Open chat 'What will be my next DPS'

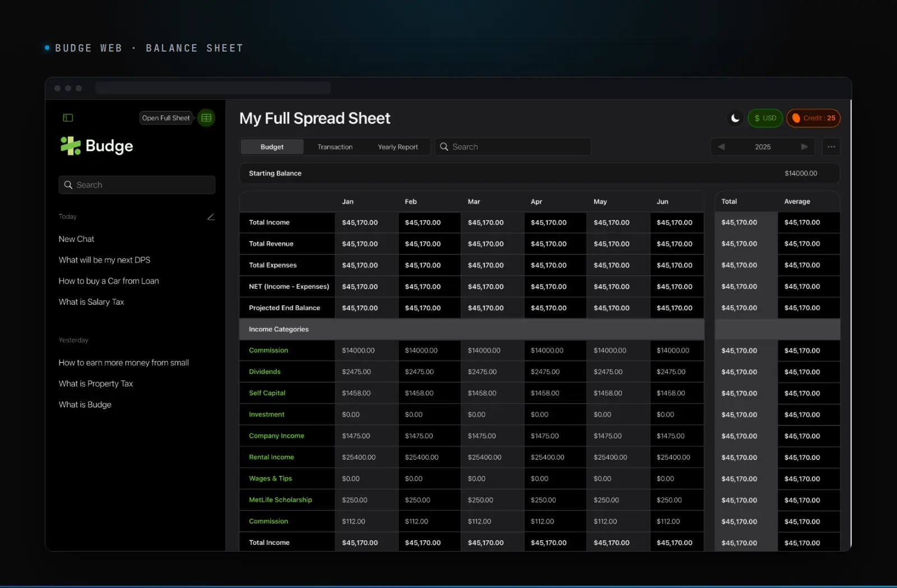tap(104, 260)
